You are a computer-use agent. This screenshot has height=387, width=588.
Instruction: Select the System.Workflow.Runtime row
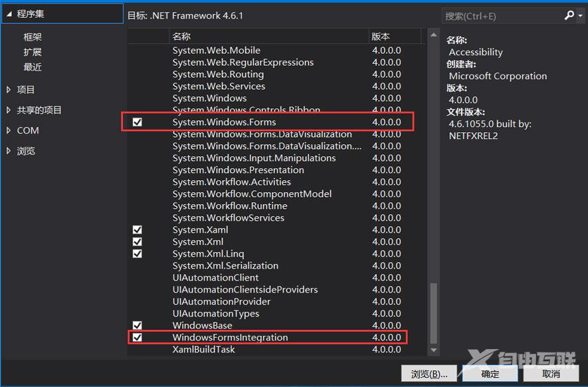[277, 206]
